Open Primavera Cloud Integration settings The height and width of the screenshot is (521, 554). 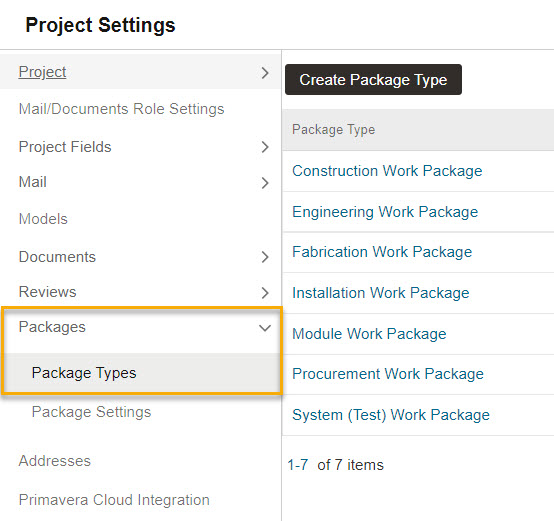click(114, 500)
